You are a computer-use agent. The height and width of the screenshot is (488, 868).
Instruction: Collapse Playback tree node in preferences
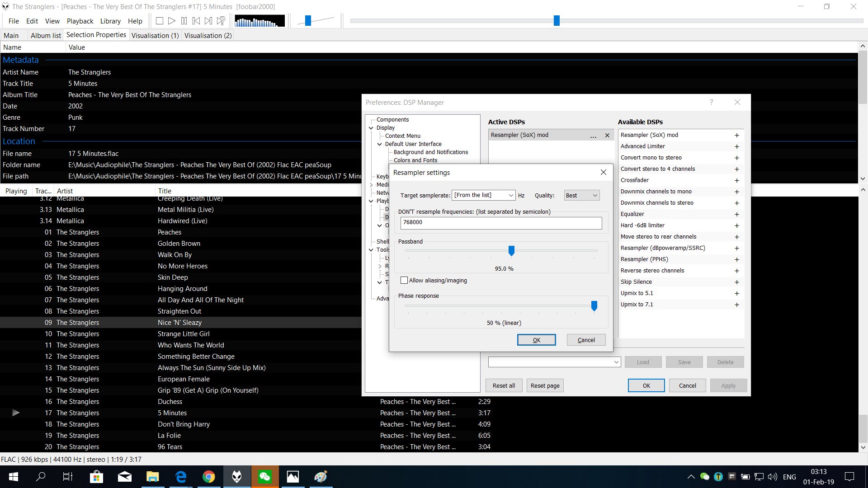pyautogui.click(x=371, y=201)
